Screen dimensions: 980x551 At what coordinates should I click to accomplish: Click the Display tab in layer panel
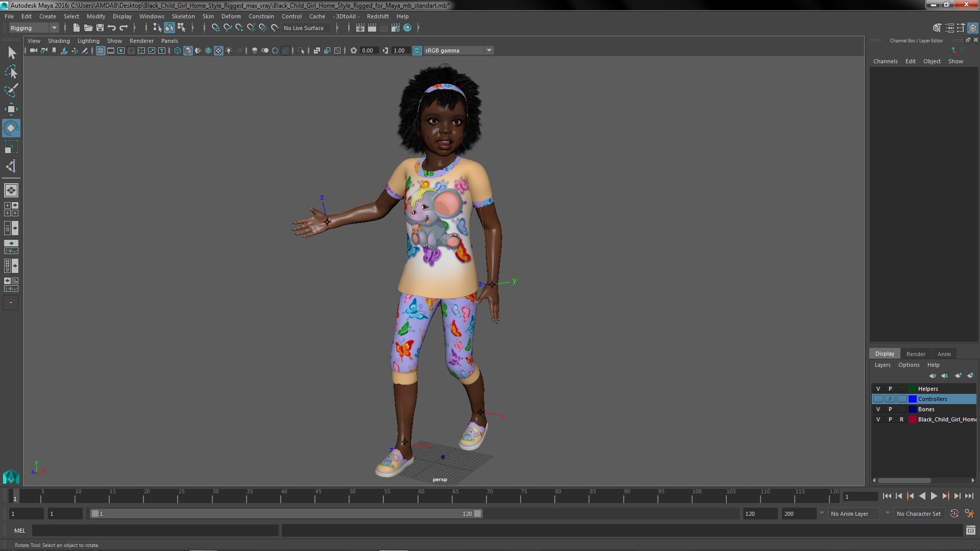click(x=885, y=353)
